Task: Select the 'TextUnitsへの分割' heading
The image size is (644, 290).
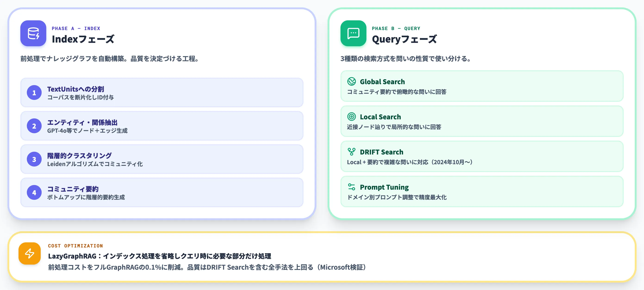Action: pos(75,89)
